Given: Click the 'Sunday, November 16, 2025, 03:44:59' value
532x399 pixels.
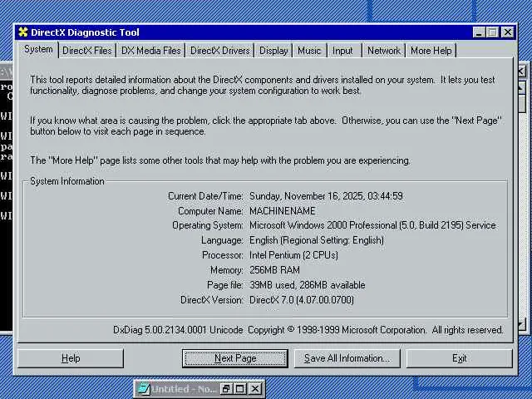Looking at the screenshot, I should 326,196.
